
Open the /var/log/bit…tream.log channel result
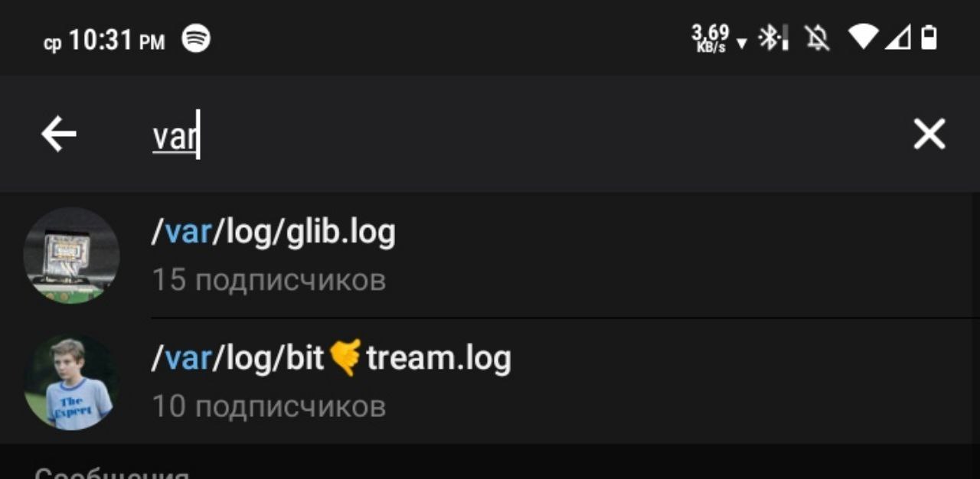(x=490, y=381)
